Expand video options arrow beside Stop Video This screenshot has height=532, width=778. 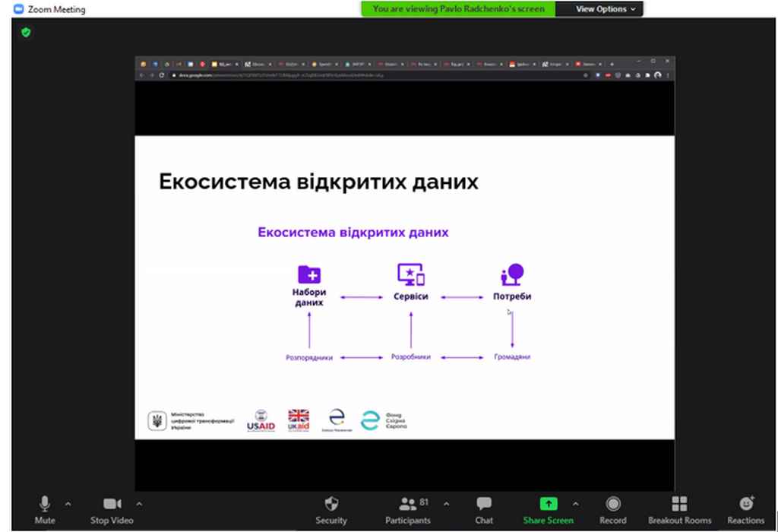[x=139, y=503]
